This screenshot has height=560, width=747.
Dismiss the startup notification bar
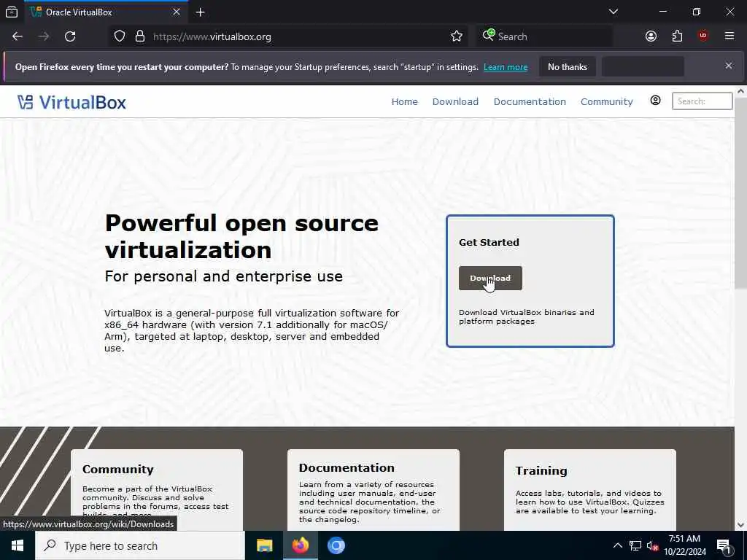tap(729, 66)
